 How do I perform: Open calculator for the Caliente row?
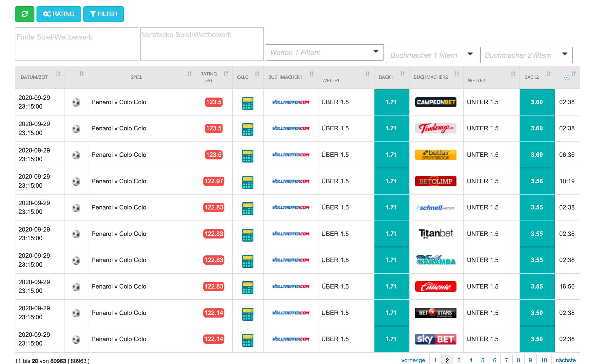[x=248, y=288]
